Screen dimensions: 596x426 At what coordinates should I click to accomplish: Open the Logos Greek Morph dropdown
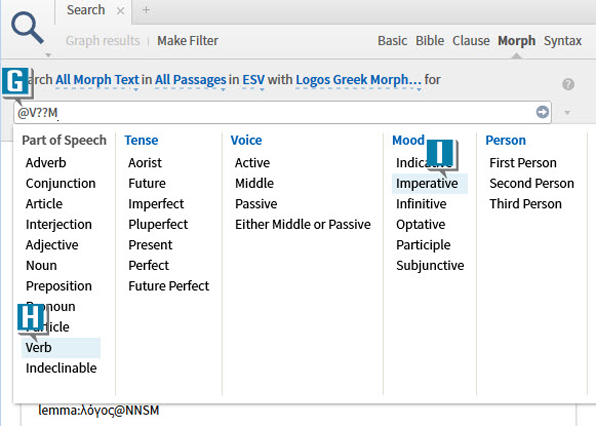pos(358,80)
